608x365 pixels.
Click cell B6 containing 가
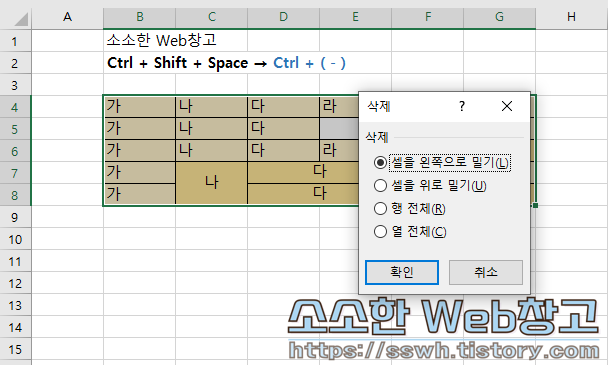pos(140,151)
